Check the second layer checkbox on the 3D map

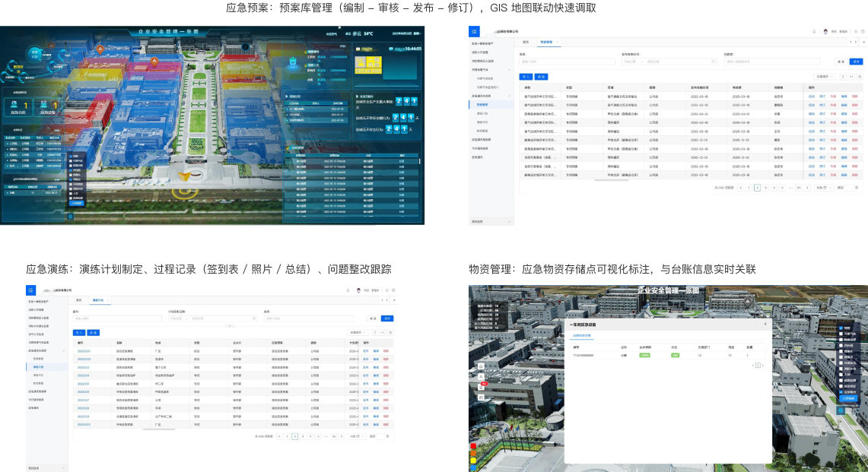pos(841,333)
